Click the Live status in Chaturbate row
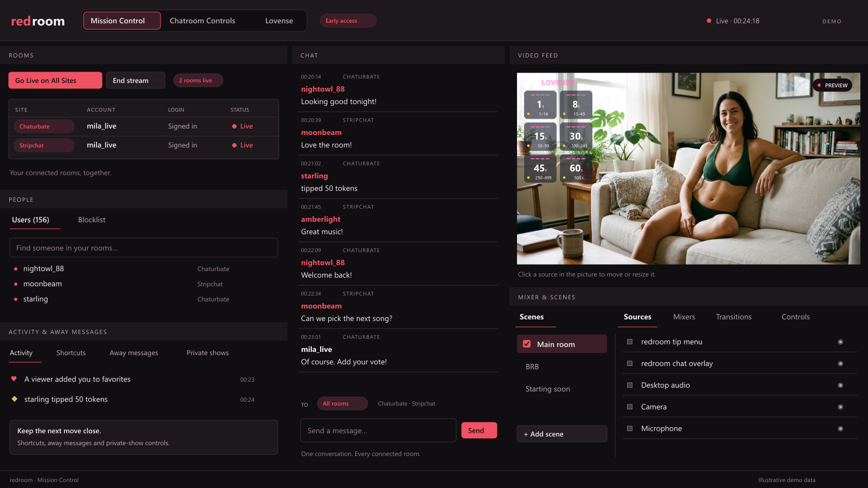868x488 pixels. [x=242, y=126]
